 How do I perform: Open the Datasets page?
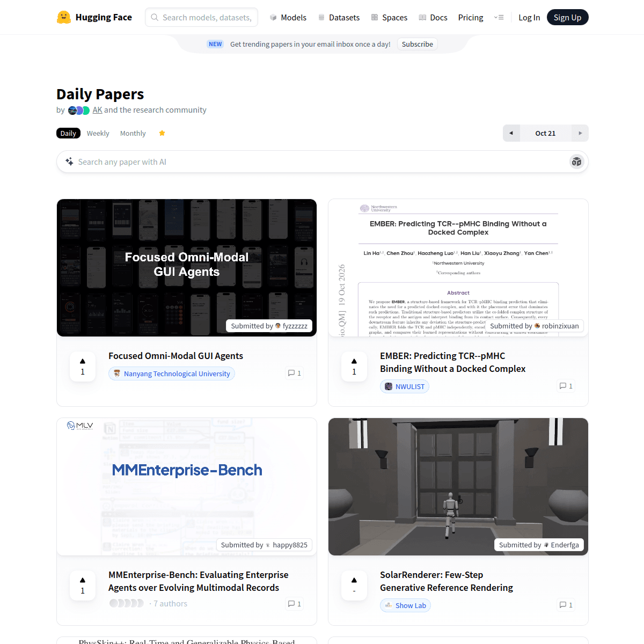coord(339,17)
